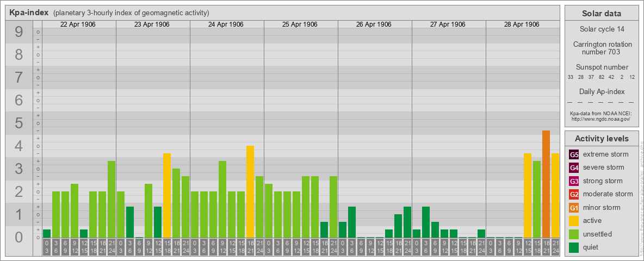
Task: Click the Kp scale number 4
Action: coord(19,146)
